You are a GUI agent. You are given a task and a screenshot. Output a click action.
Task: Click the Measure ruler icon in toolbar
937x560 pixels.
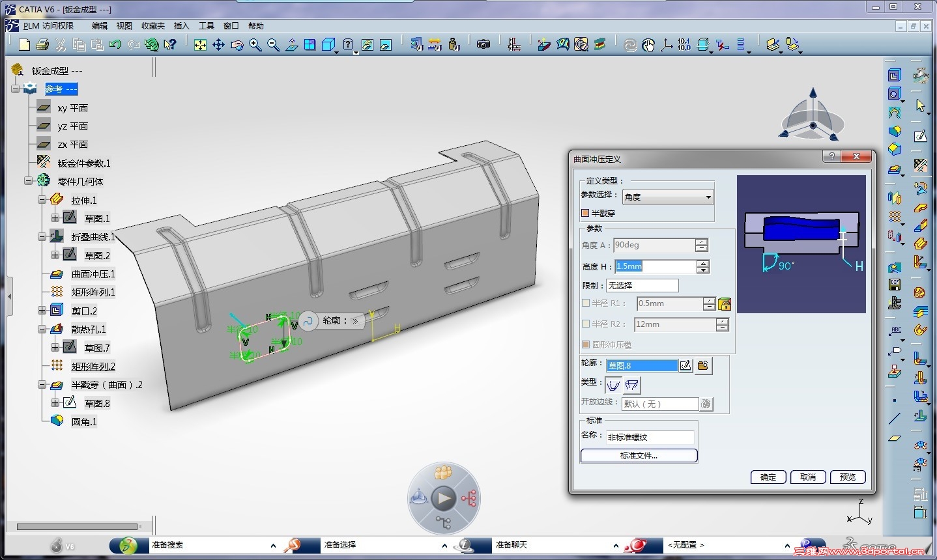click(x=514, y=44)
